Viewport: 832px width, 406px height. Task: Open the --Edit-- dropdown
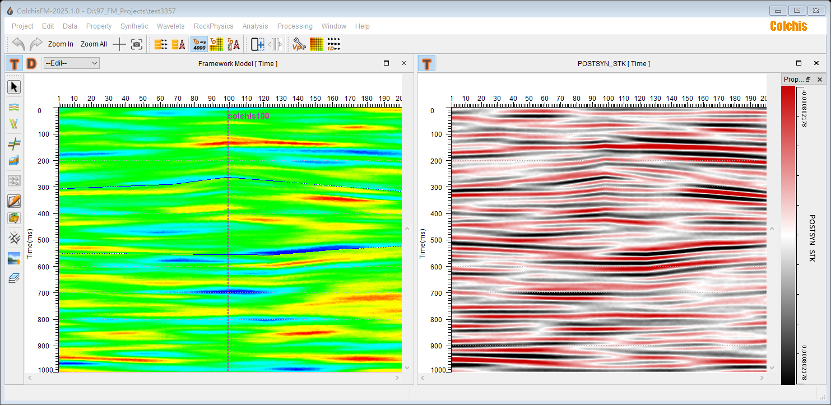(x=71, y=63)
